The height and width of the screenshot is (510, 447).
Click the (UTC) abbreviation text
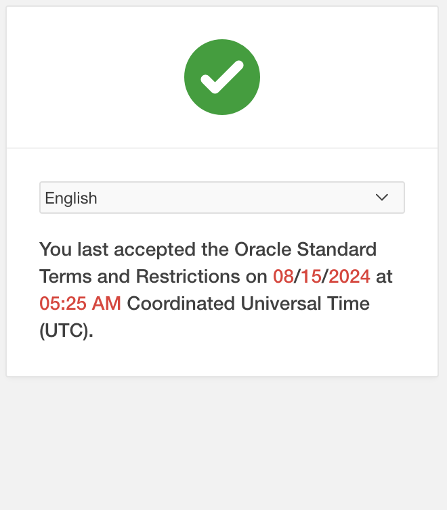66,331
